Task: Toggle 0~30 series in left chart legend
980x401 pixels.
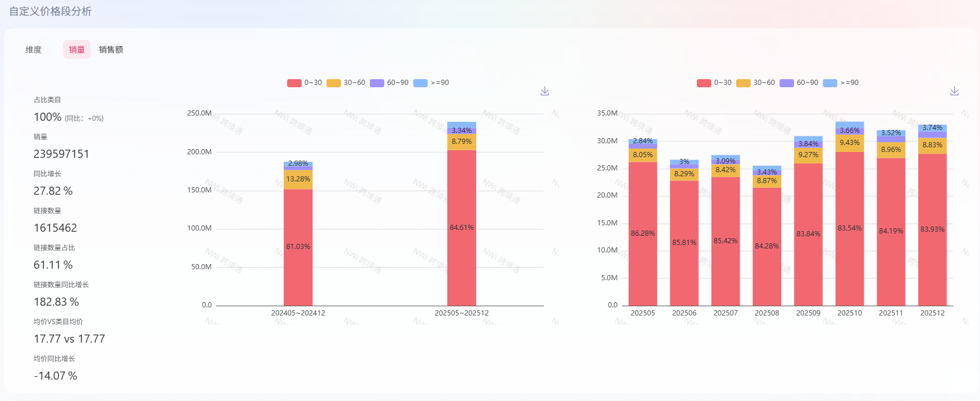Action: tap(305, 83)
